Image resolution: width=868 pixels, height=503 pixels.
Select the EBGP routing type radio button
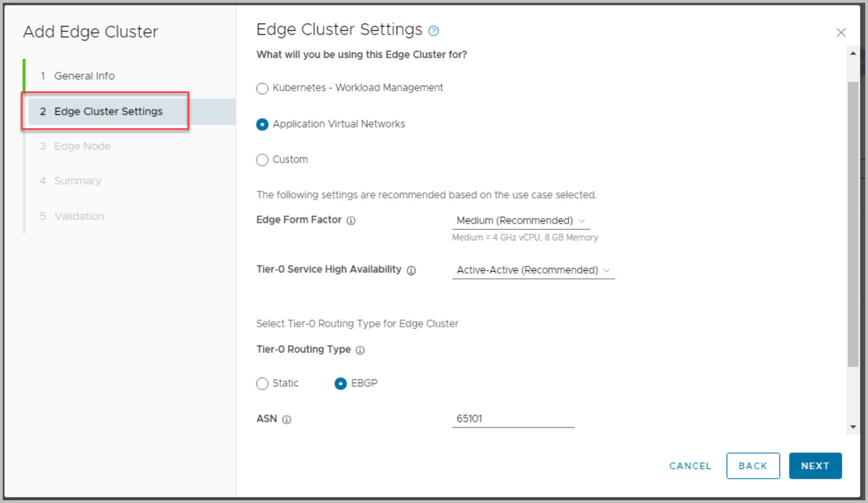click(340, 384)
